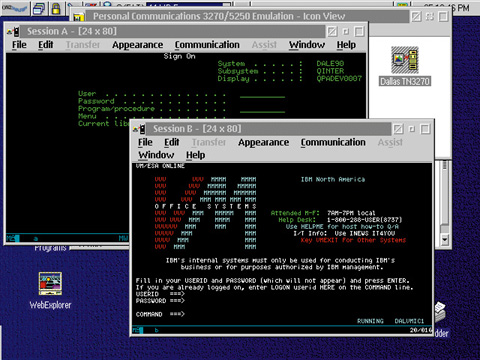Screen dimensions: 480x360
Task: Click the padlock lockup icon in top bar
Action: pyautogui.click(x=56, y=8)
